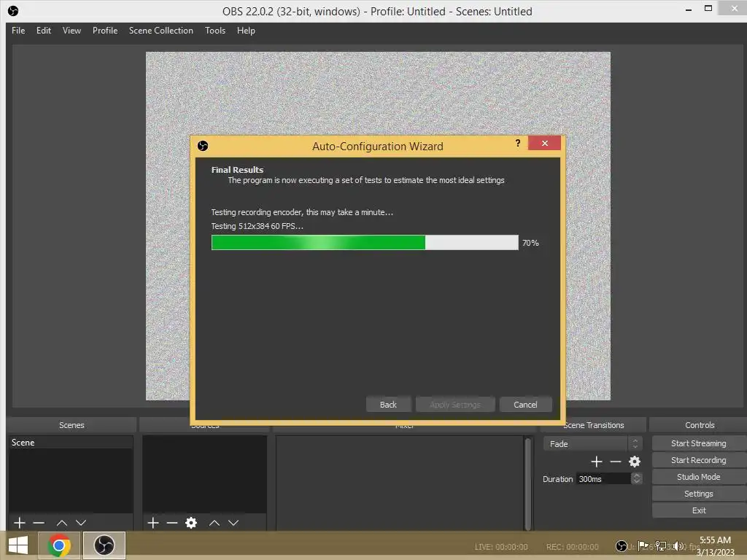747x560 pixels.
Task: Click OBS icon in system tray
Action: 622,545
